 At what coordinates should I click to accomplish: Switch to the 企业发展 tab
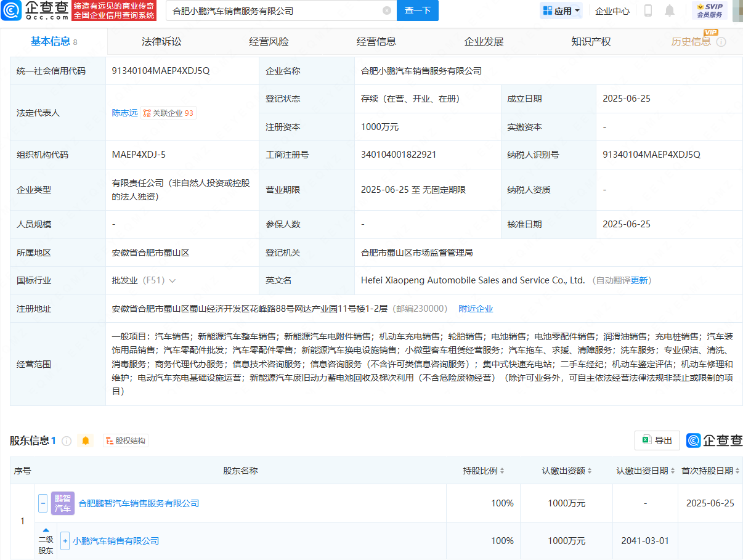coord(484,41)
